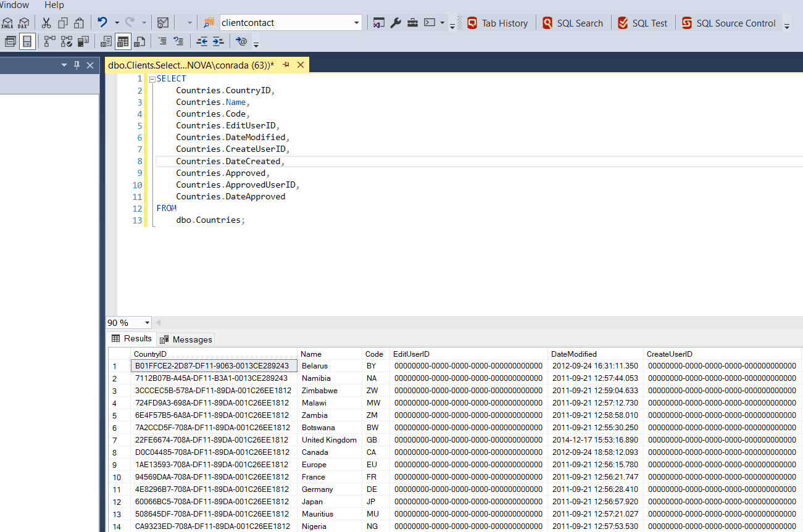
Task: Open the zoom level 90 % dropdown
Action: point(147,323)
